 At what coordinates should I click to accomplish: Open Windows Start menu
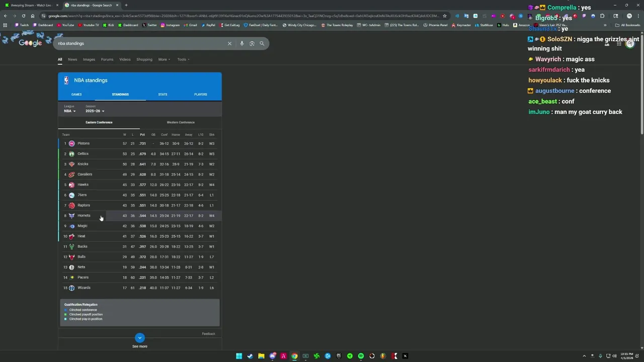tap(239, 356)
